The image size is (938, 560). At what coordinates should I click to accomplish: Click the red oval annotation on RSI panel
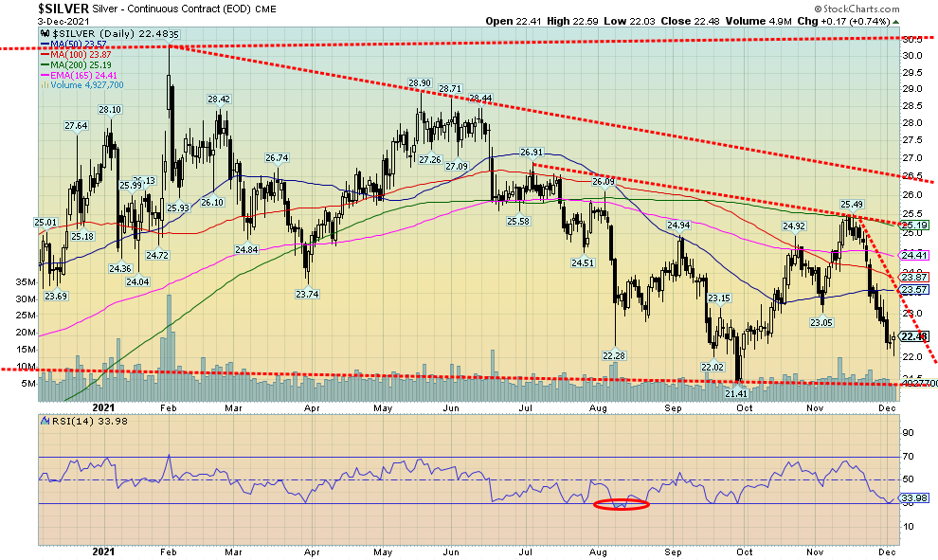click(621, 505)
